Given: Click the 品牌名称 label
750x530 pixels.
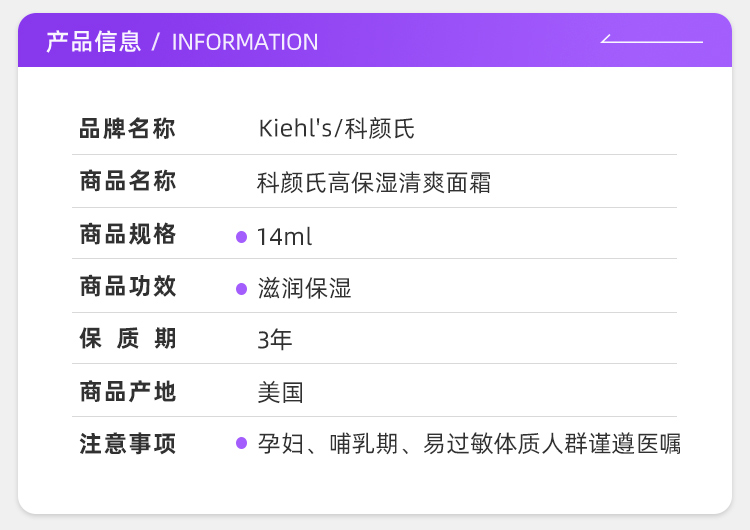Looking at the screenshot, I should click(x=128, y=129).
